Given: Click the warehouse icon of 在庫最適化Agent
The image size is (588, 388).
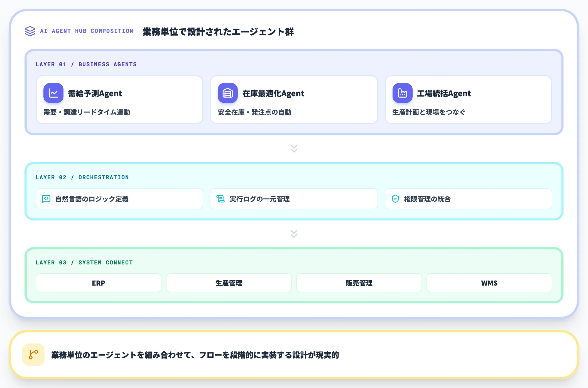Looking at the screenshot, I should pos(228,93).
